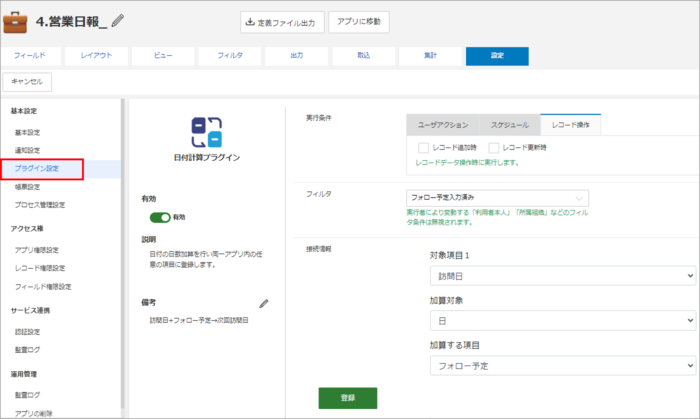Open プロセス管理設定 in sidebar
Screen dimensions: 700x419
40,205
